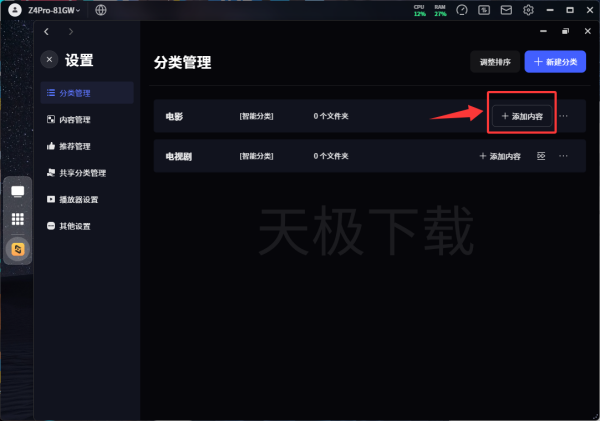Open the more options menu for 电视剧
The height and width of the screenshot is (421, 600).
pyautogui.click(x=564, y=157)
